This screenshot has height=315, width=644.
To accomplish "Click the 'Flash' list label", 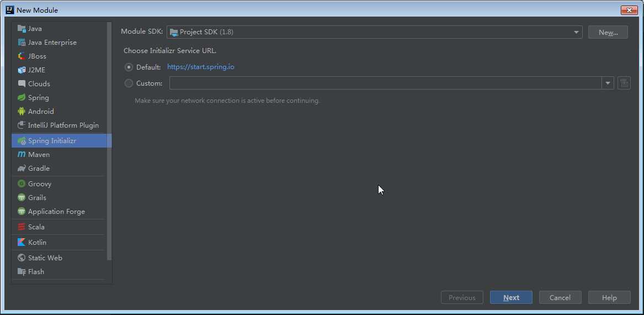I will point(36,271).
